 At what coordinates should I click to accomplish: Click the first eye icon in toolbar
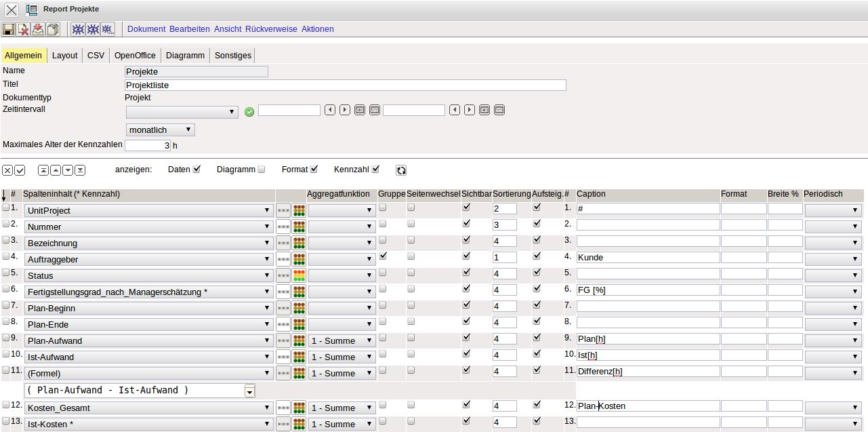click(x=78, y=29)
